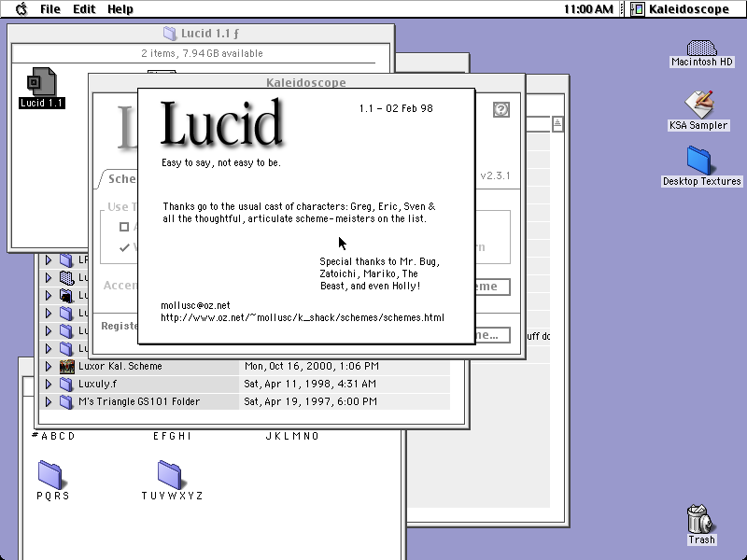This screenshot has width=747, height=560.
Task: Expand the row with the dark-picture folder icon
Action: pyautogui.click(x=49, y=296)
